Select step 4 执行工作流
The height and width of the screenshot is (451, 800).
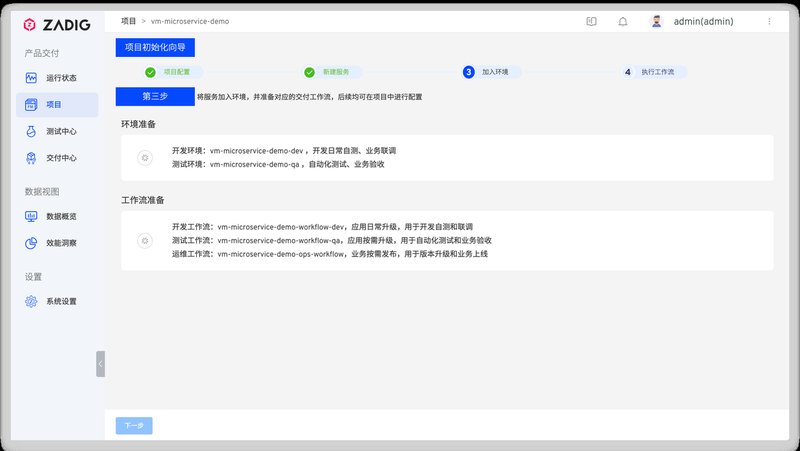click(650, 72)
